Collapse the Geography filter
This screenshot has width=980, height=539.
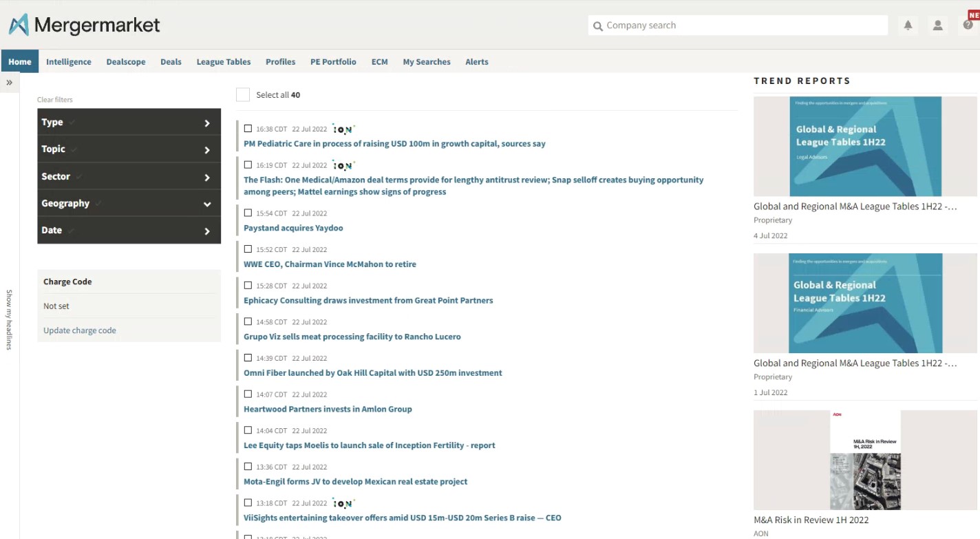pyautogui.click(x=129, y=203)
